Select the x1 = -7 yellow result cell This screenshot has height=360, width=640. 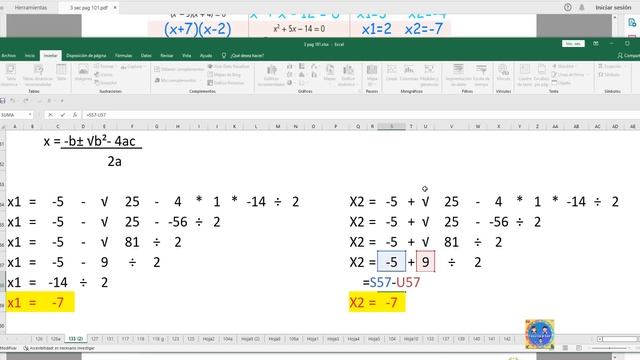(40, 302)
